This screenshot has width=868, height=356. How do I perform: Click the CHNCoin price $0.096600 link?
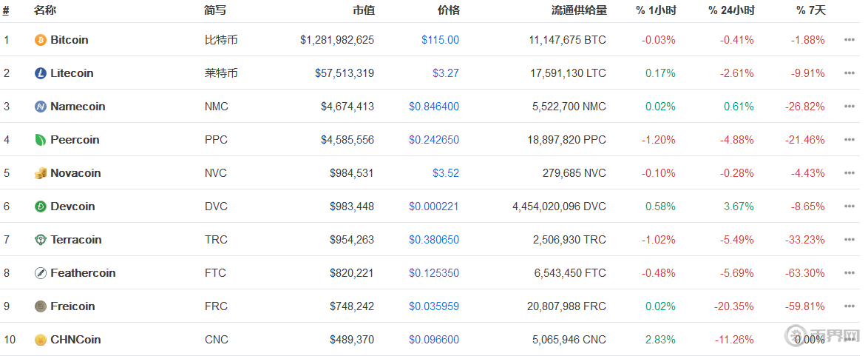[434, 340]
